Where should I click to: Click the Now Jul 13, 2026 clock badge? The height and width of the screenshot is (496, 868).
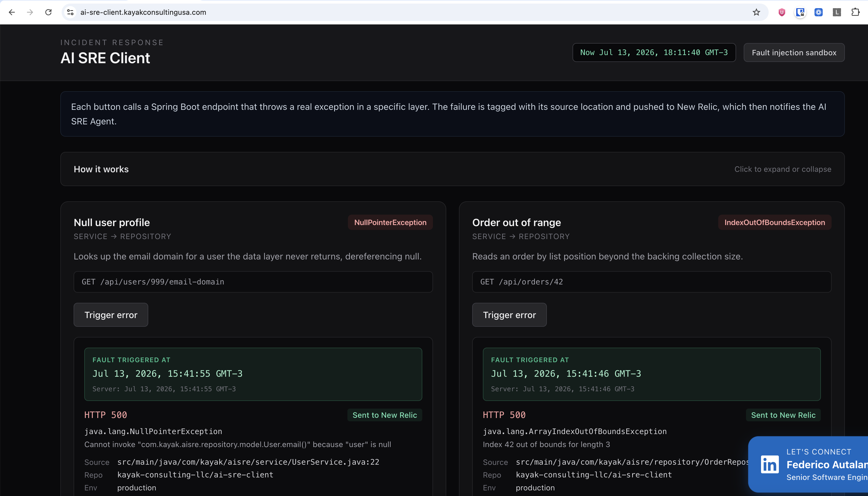coord(654,53)
